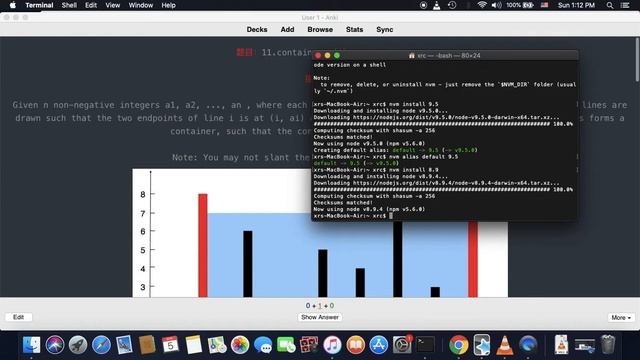Open the Time Machine menu bar icon
Viewport: 640px width, 360px height.
click(x=452, y=5)
